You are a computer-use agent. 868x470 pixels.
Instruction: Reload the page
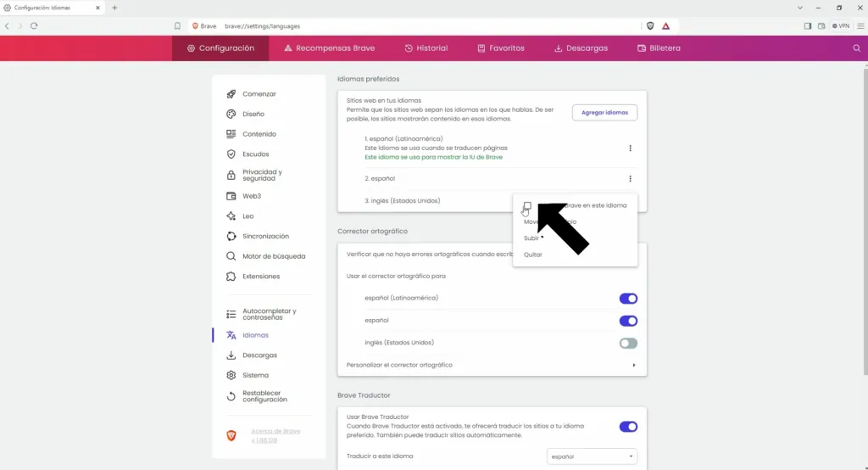click(34, 26)
